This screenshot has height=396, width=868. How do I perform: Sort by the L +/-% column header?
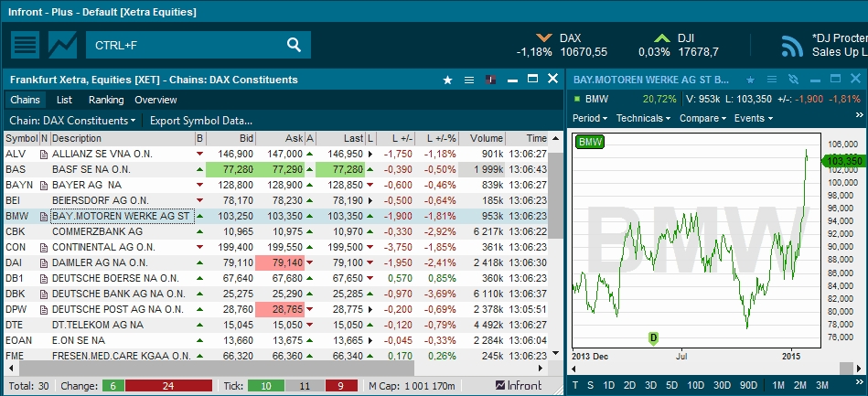pyautogui.click(x=435, y=138)
